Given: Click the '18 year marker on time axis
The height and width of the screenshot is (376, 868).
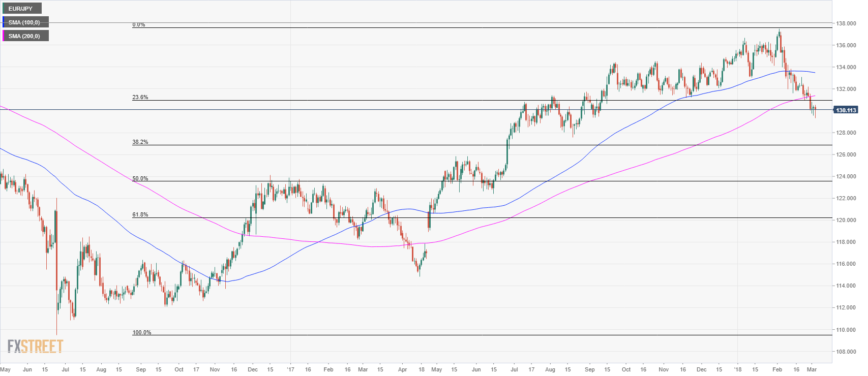Looking at the screenshot, I should pyautogui.click(x=738, y=369).
